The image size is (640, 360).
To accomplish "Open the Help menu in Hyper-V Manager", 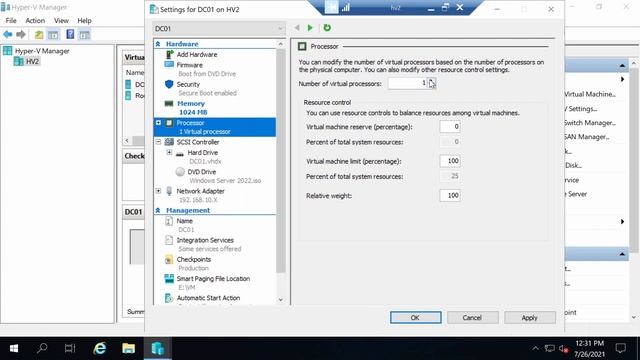I will (84, 20).
